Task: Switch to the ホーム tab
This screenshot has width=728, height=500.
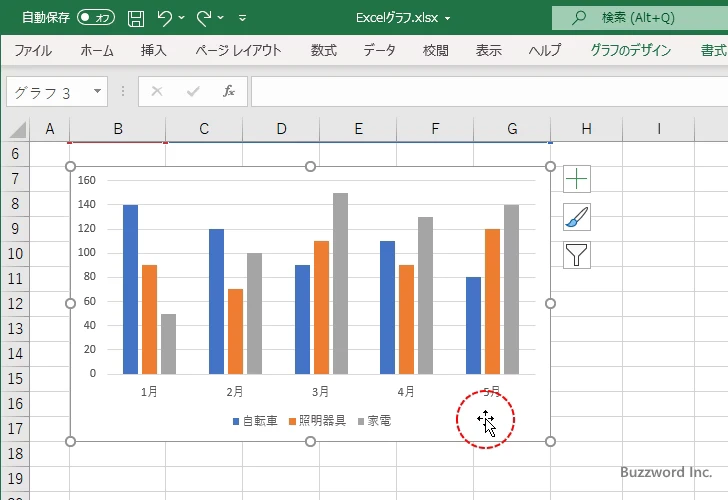Action: pos(97,50)
